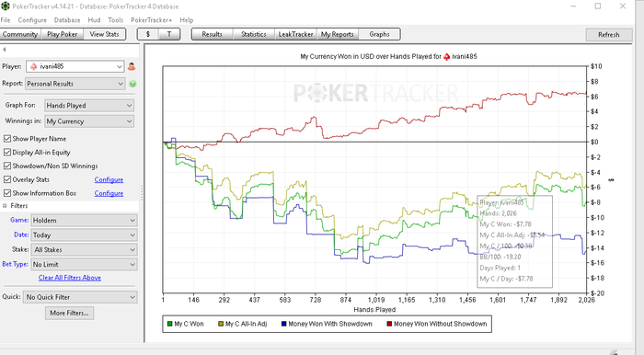644x355 pixels.
Task: Change the Date filter dropdown
Action: [x=85, y=235]
